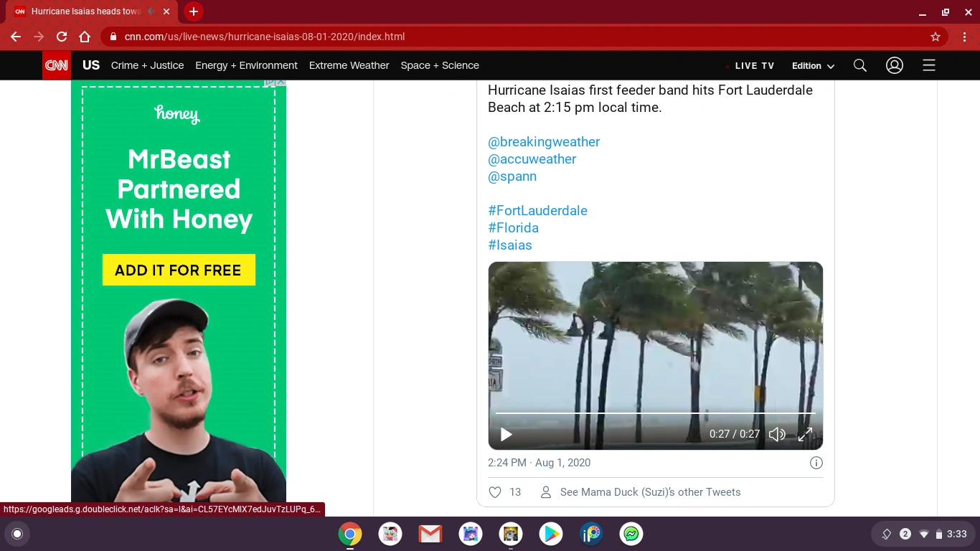Open Google Play Store from the shelf
The image size is (980, 551).
551,534
